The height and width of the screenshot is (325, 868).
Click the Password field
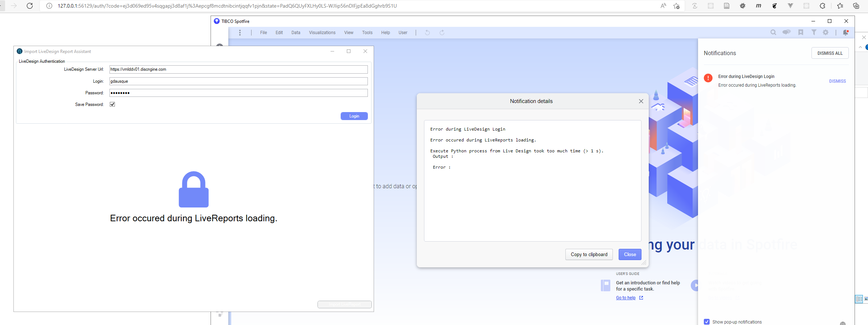tap(238, 93)
